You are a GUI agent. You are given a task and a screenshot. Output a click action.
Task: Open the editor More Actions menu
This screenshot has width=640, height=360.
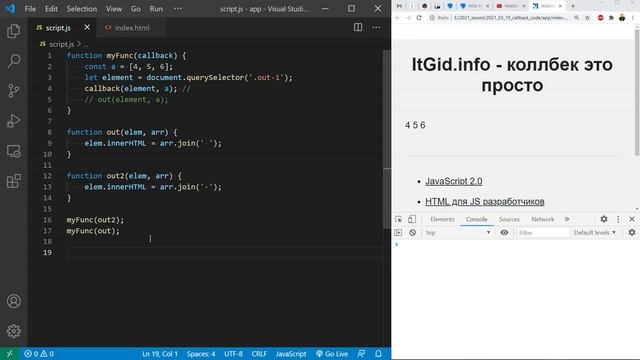[x=376, y=27]
